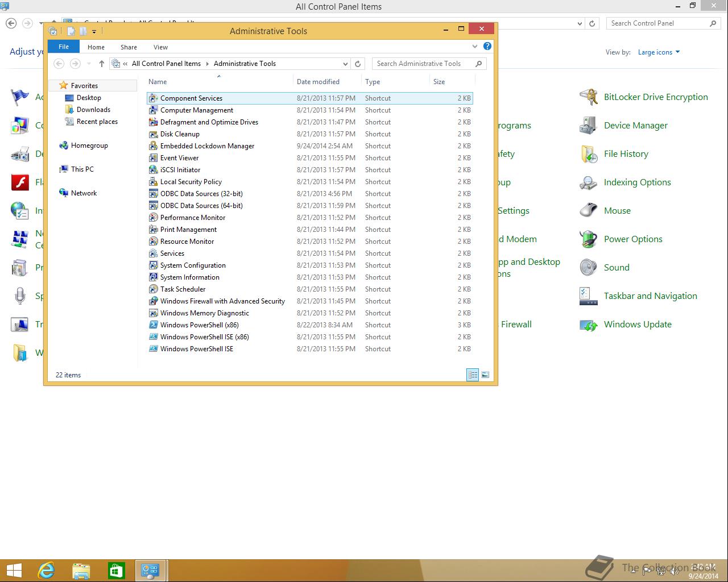This screenshot has height=582, width=728.
Task: Open Device Manager icon in Control Panel
Action: coord(589,126)
